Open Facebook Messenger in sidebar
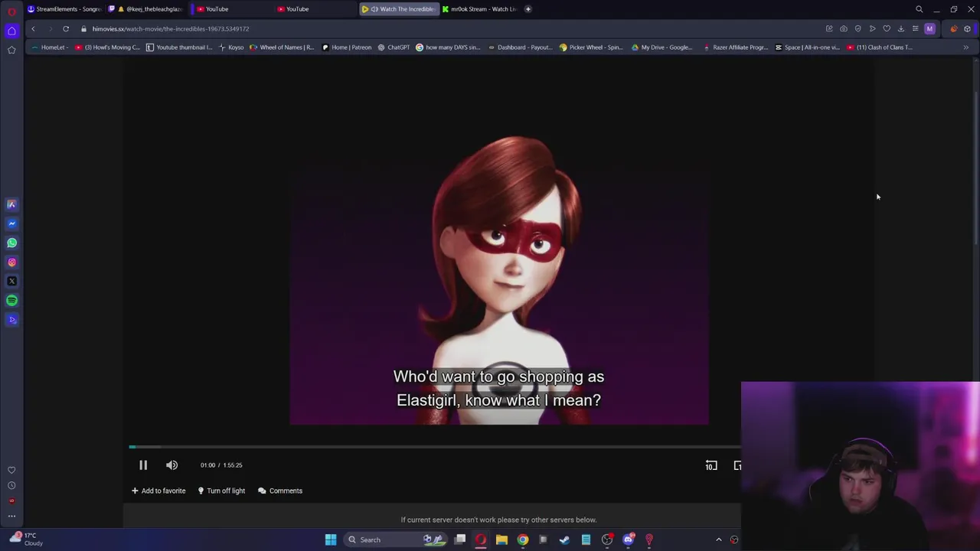980x551 pixels. click(x=11, y=223)
